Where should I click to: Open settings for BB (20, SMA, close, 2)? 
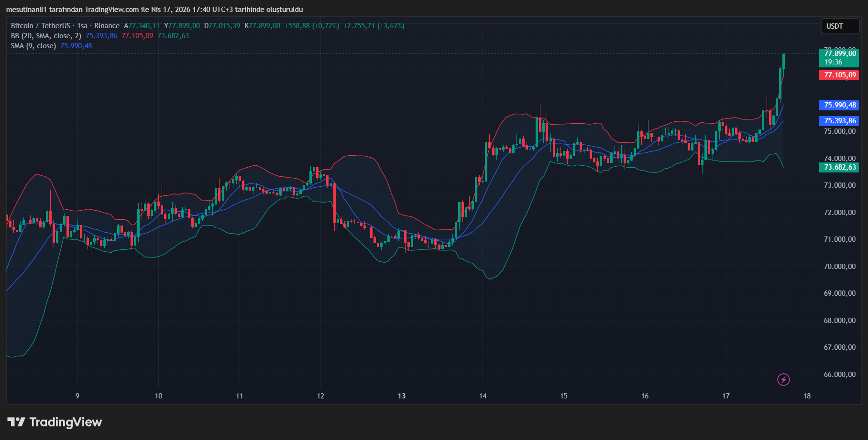coord(45,35)
